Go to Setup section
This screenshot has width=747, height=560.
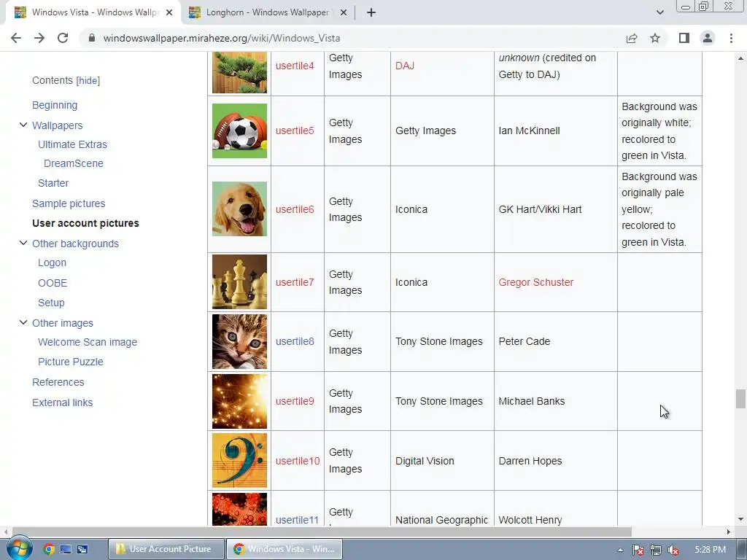[51, 303]
